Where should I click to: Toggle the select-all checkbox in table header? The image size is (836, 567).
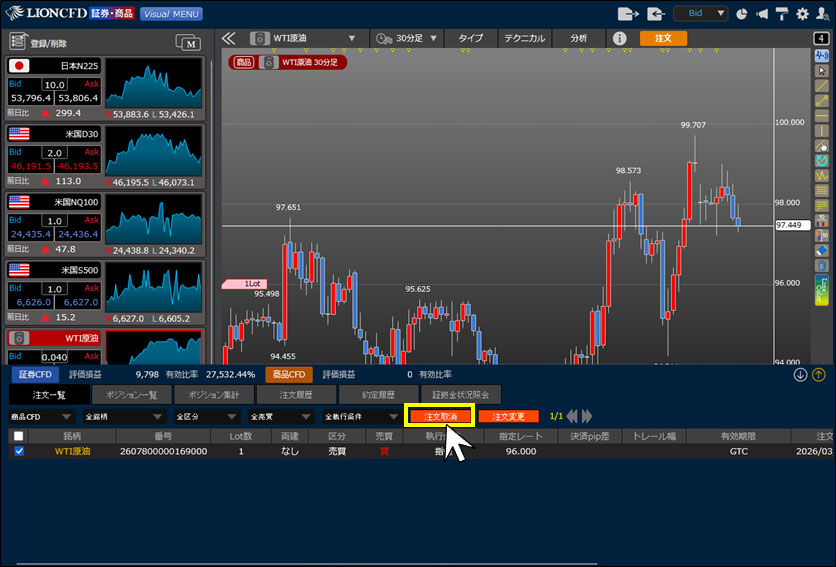[19, 436]
